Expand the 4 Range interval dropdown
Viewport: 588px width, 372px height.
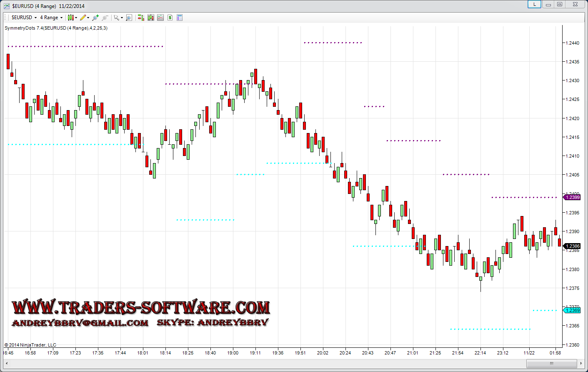point(51,18)
